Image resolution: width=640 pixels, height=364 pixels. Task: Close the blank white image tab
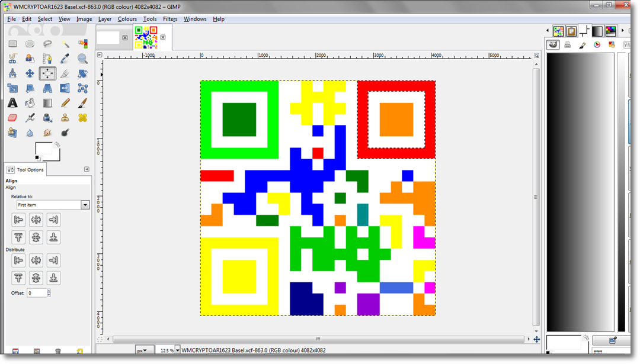coord(125,37)
